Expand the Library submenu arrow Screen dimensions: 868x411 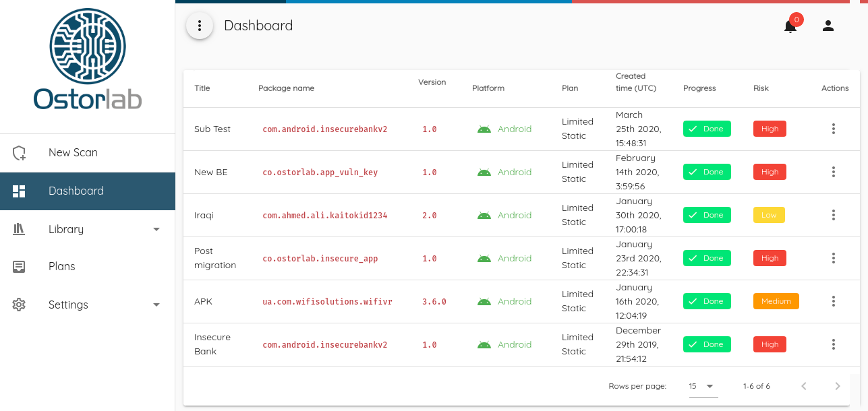[156, 229]
